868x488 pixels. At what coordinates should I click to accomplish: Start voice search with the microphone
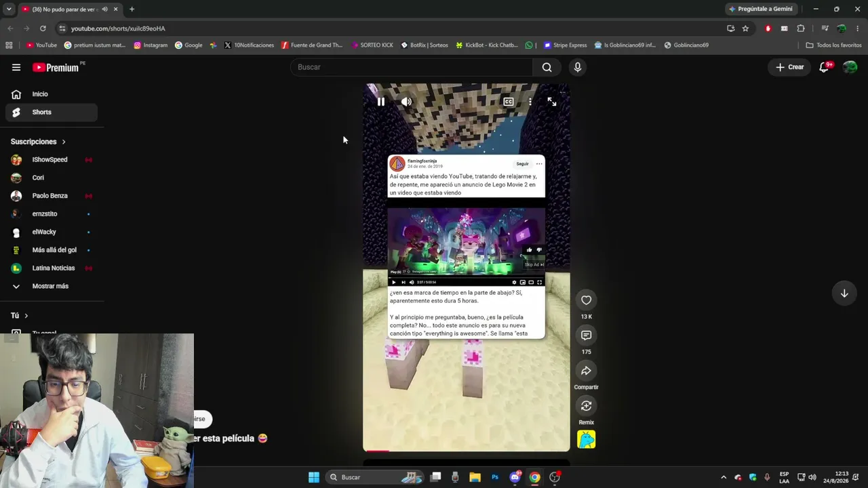pyautogui.click(x=578, y=67)
